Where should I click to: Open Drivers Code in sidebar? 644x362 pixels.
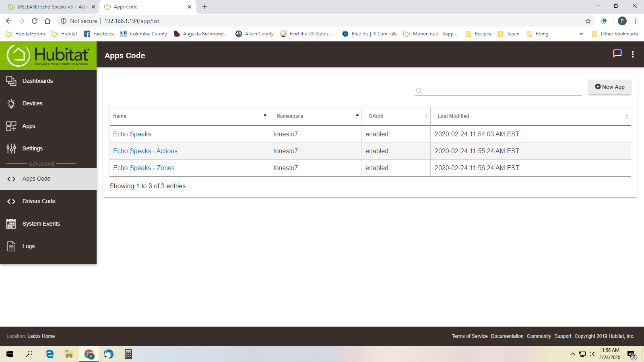point(39,201)
